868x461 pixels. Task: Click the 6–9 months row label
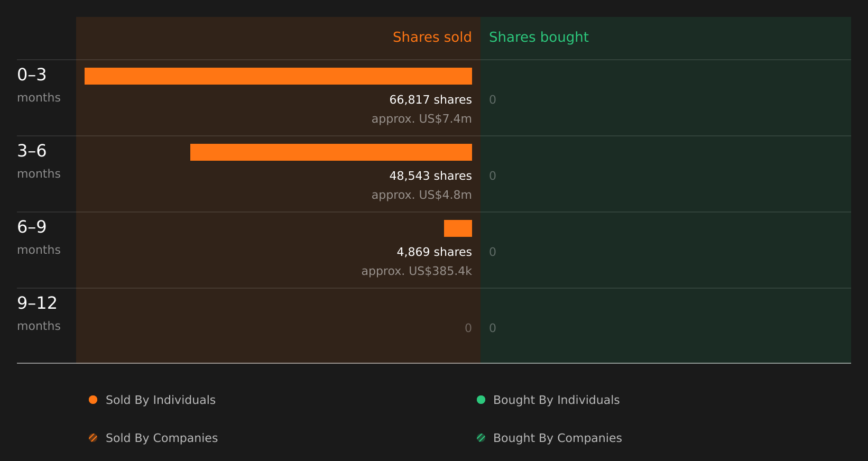(x=39, y=237)
